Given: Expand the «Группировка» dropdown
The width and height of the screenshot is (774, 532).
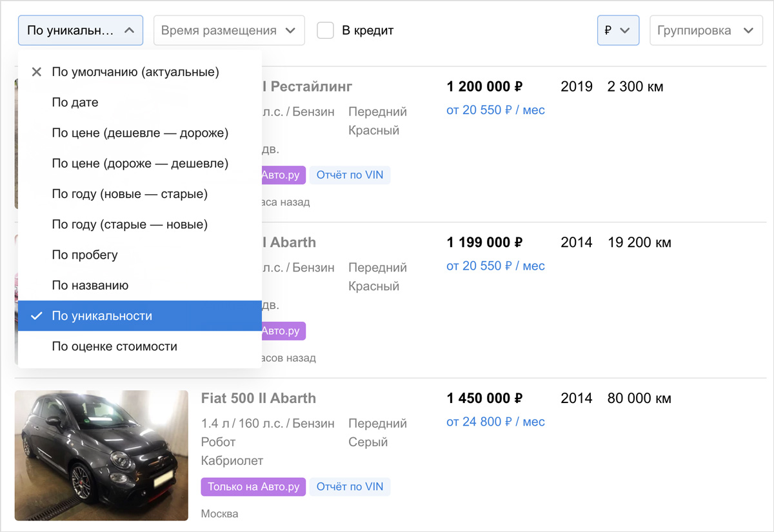Looking at the screenshot, I should (x=706, y=30).
